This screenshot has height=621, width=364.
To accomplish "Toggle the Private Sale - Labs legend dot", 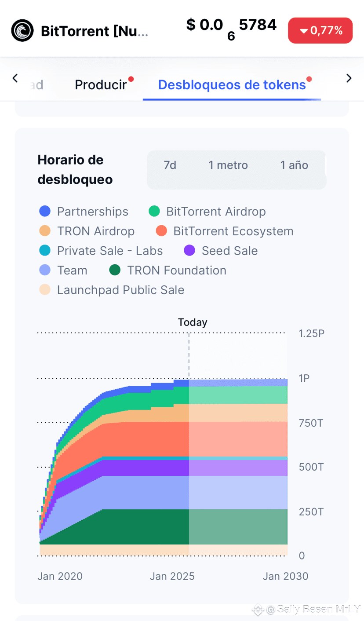I will coord(45,251).
